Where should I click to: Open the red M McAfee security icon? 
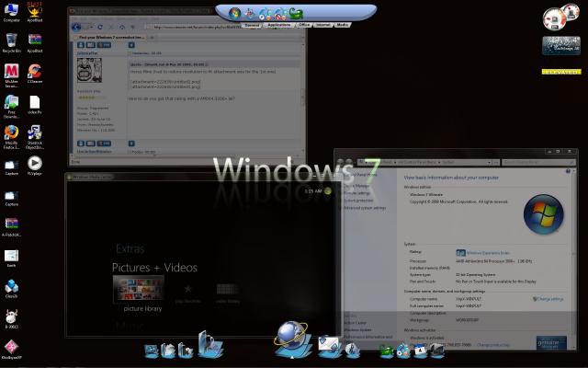(11, 75)
